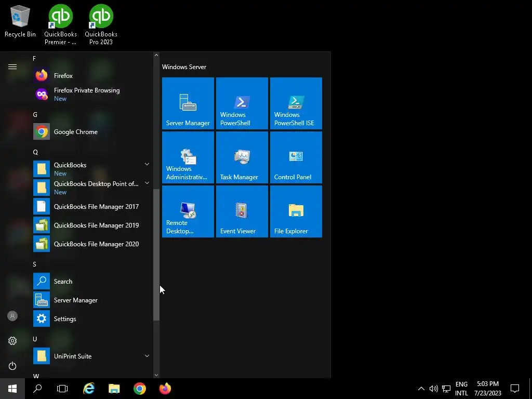Image resolution: width=532 pixels, height=399 pixels.
Task: Launch QuickBooks Pro 2023 desktop shortcut
Action: click(x=101, y=24)
